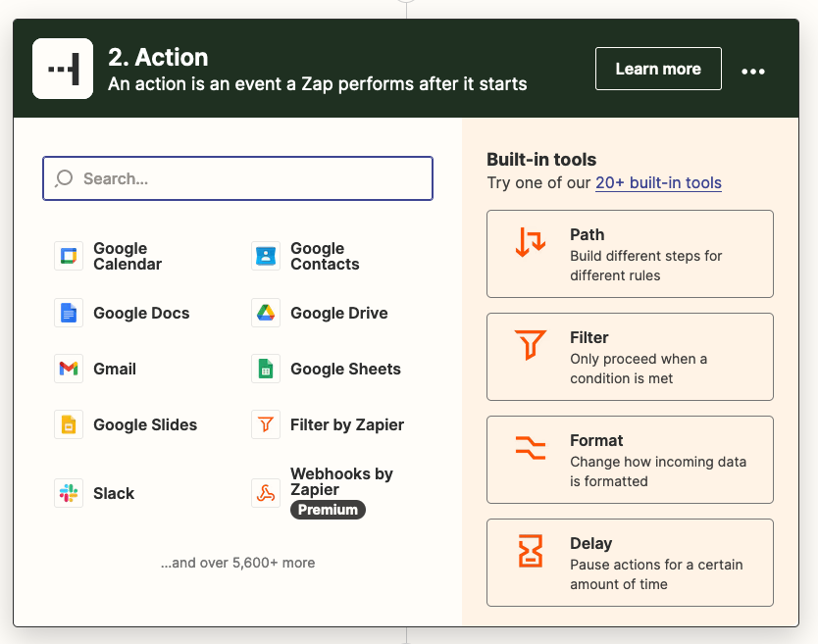Choose the Google Sheets icon
The width and height of the screenshot is (818, 644).
pyautogui.click(x=266, y=369)
